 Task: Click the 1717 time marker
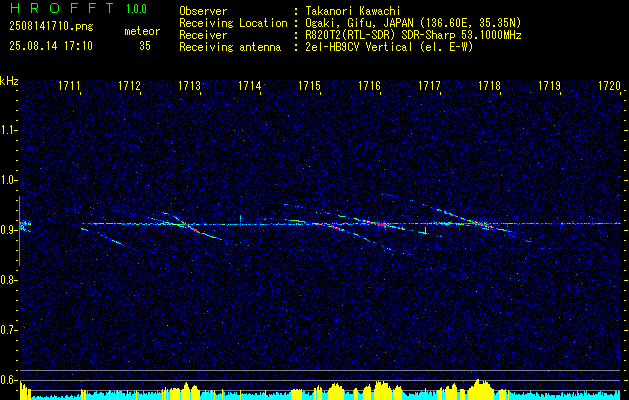tap(429, 86)
